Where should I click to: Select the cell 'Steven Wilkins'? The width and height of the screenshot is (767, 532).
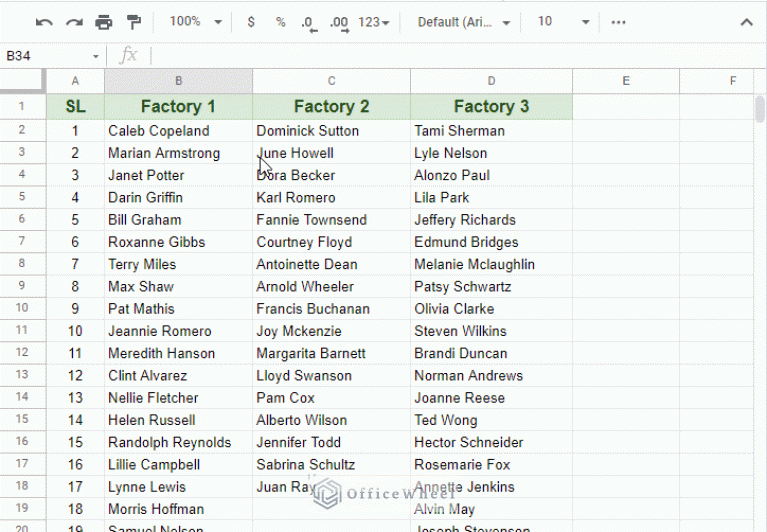pos(492,331)
